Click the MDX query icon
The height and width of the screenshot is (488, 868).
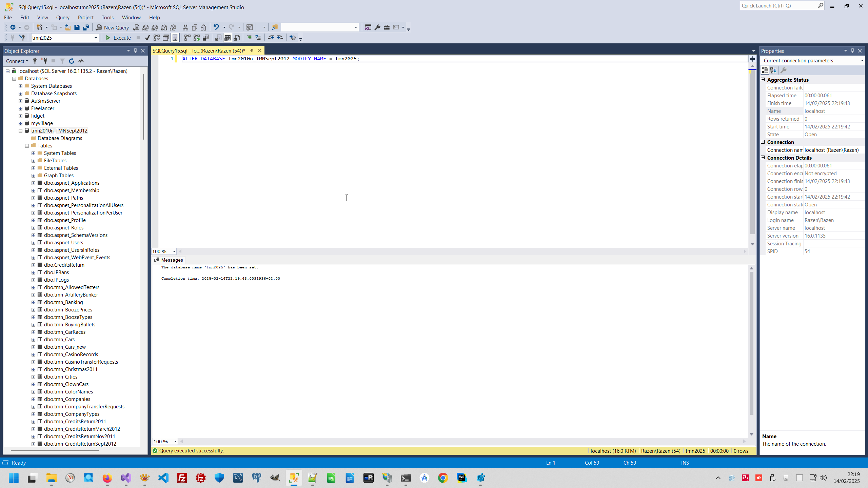[x=145, y=27]
